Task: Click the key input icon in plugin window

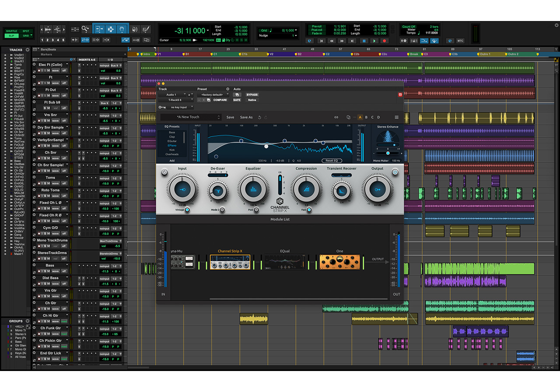Action: click(162, 107)
